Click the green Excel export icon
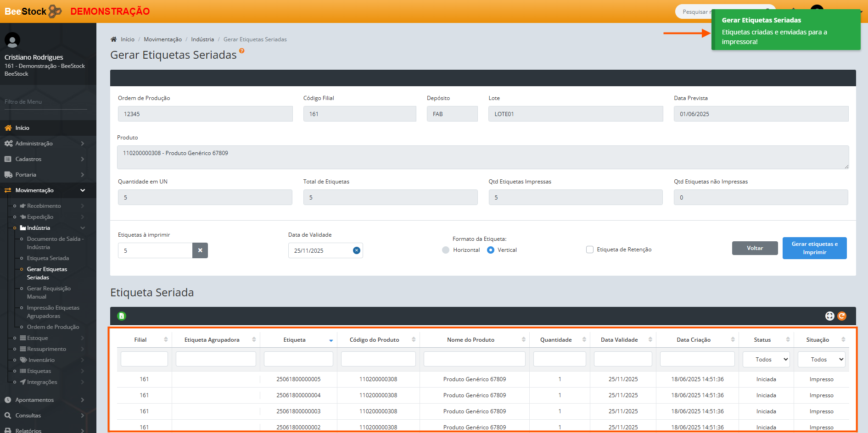 click(x=122, y=316)
